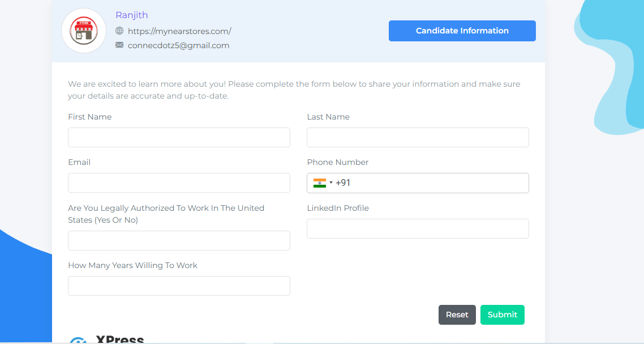Image resolution: width=644 pixels, height=344 pixels.
Task: Click the India flag in phone field
Action: click(320, 183)
